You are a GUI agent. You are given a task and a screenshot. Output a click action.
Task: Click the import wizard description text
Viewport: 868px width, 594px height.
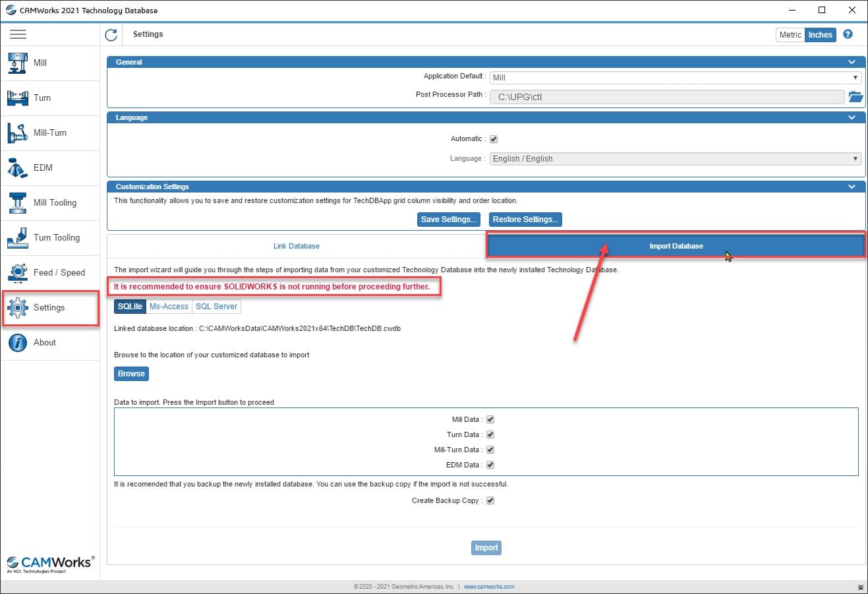[366, 270]
